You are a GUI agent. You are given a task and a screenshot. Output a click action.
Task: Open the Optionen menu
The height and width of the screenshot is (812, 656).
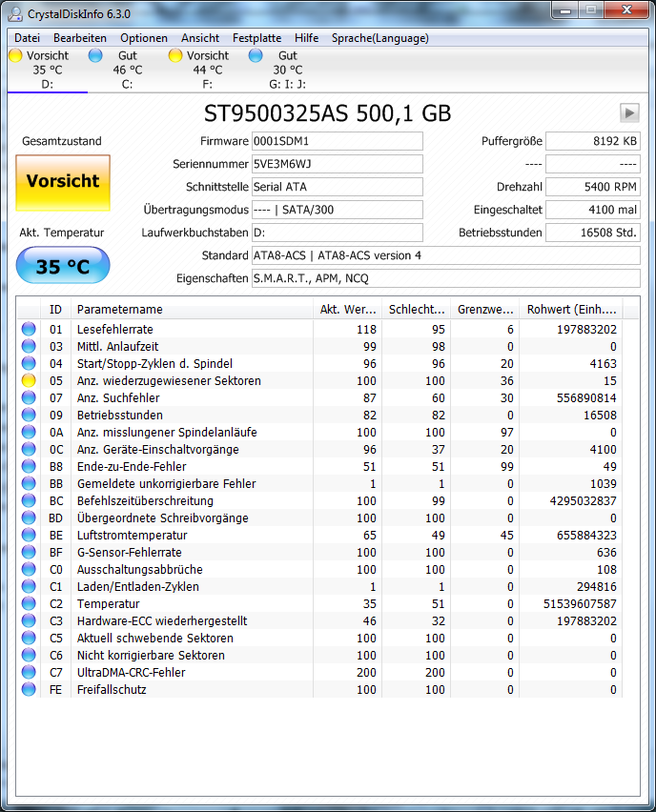144,38
